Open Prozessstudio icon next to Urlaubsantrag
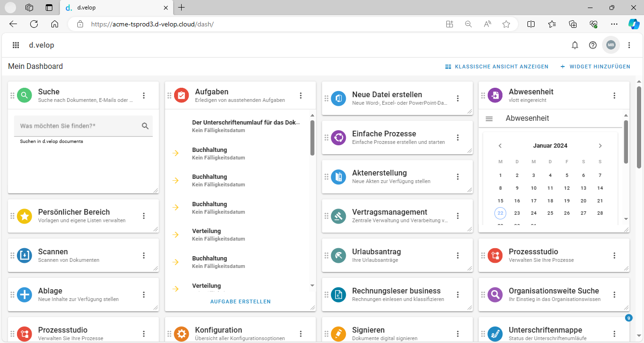This screenshot has height=343, width=644. coord(495,255)
